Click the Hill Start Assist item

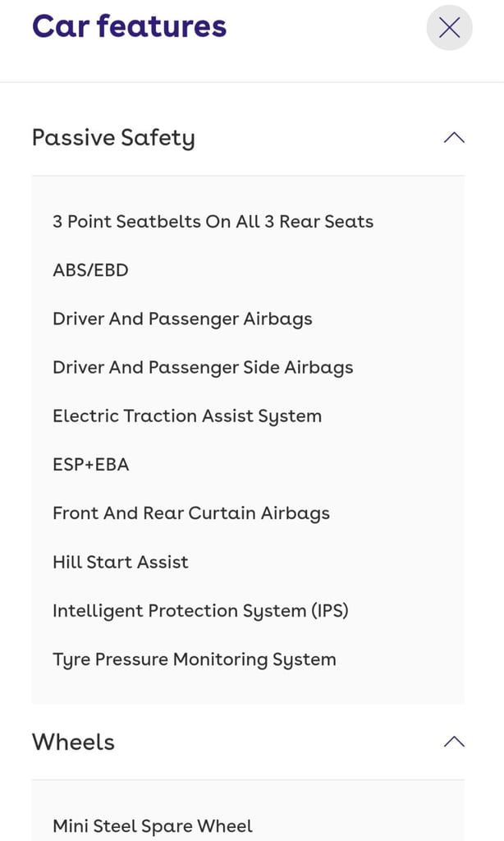pos(121,563)
